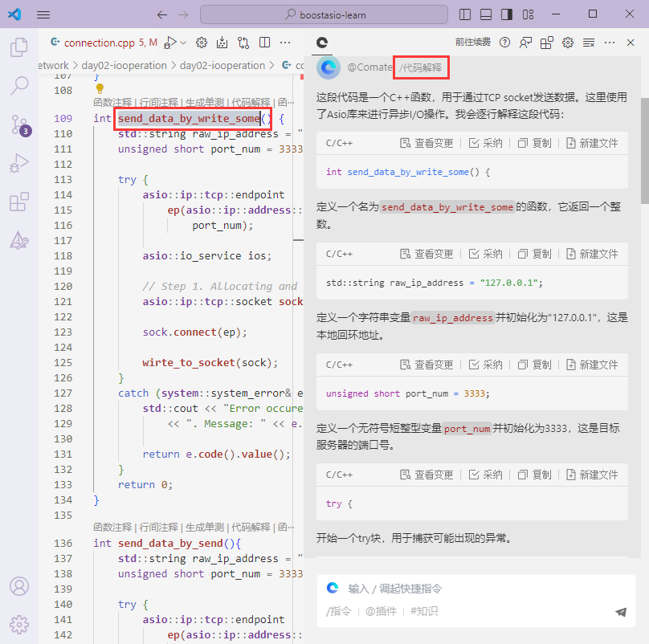This screenshot has height=644, width=649.
Task: Open the Comate panel's More Actions ellipsis
Action: 610,43
